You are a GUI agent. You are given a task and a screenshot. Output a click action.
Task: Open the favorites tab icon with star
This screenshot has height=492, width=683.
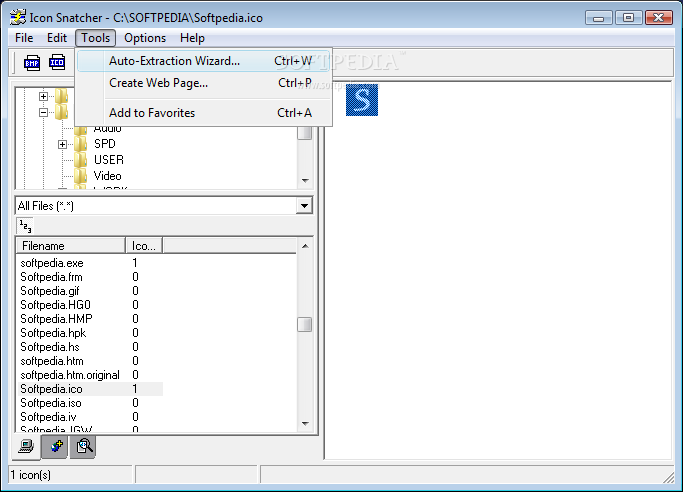coord(55,446)
